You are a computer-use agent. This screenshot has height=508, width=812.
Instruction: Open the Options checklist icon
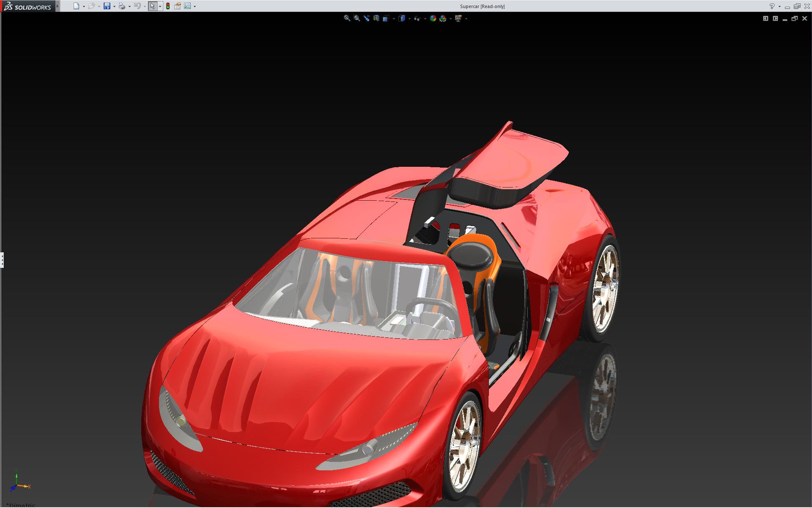pyautogui.click(x=187, y=6)
